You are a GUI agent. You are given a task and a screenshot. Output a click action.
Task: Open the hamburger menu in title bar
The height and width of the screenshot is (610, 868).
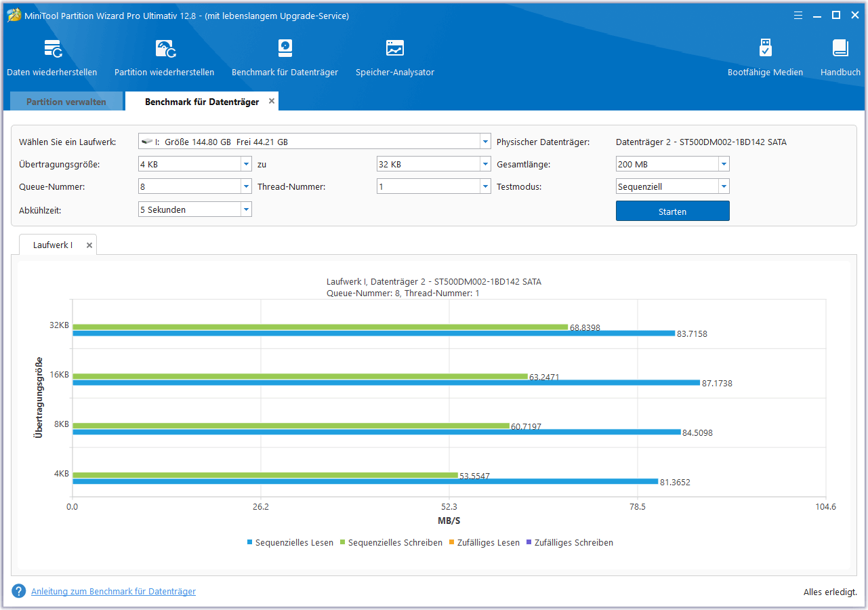point(800,15)
